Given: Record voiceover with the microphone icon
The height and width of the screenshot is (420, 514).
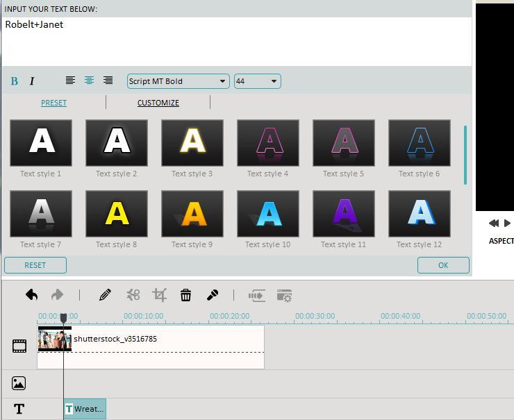Looking at the screenshot, I should click(213, 295).
